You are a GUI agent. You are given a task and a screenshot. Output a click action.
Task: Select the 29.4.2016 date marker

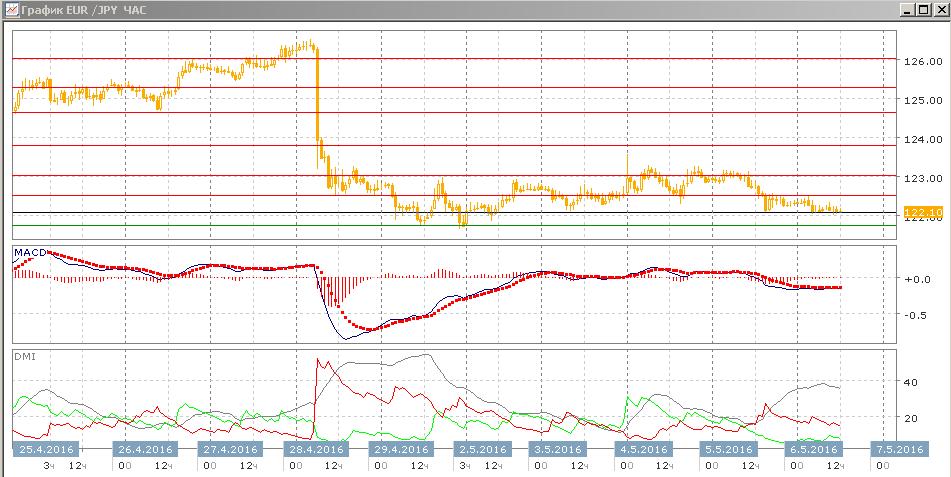tap(402, 450)
